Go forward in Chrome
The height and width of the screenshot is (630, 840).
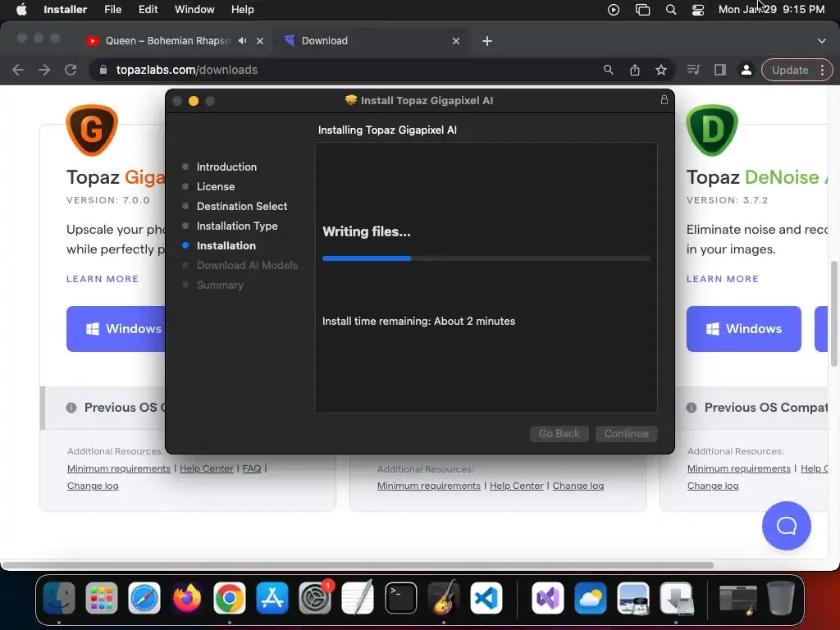pyautogui.click(x=44, y=70)
